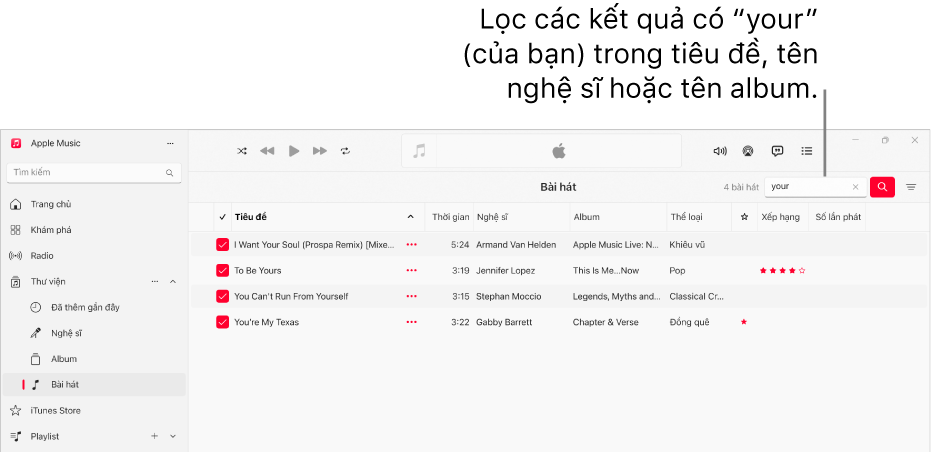Toggle the Tiêu đề sort direction arrow
934x452 pixels.
click(410, 217)
